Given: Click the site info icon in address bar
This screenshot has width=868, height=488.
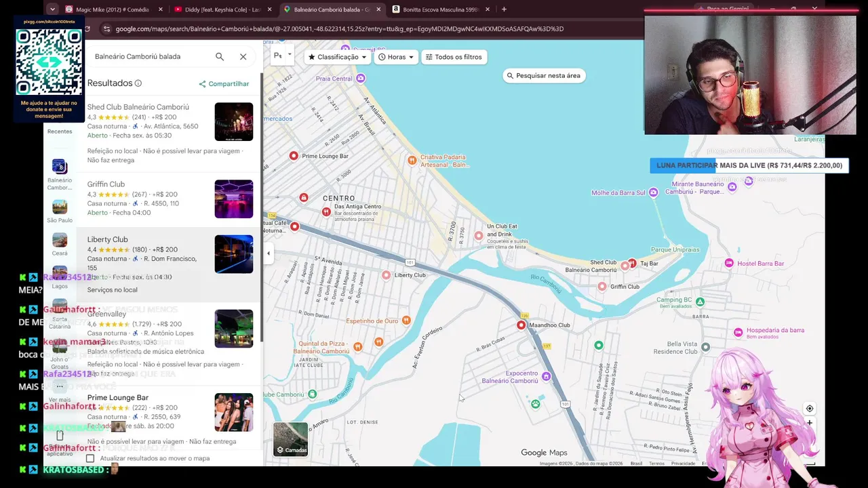Looking at the screenshot, I should coord(106,29).
